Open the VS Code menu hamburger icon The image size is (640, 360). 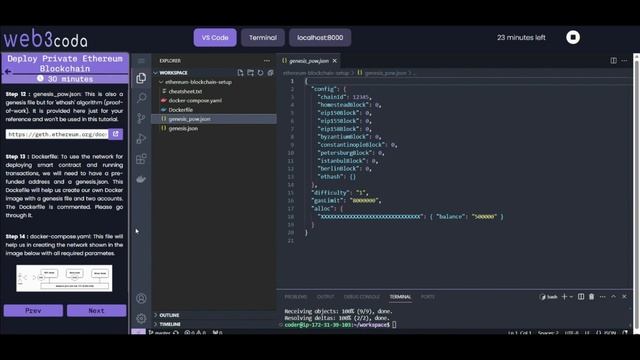[x=141, y=61]
